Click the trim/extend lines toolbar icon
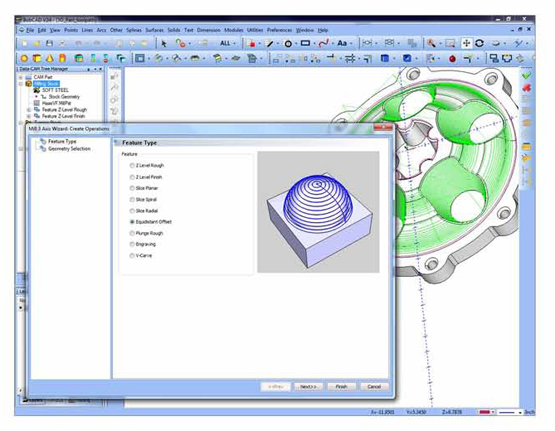The width and height of the screenshot is (555, 431). click(331, 58)
